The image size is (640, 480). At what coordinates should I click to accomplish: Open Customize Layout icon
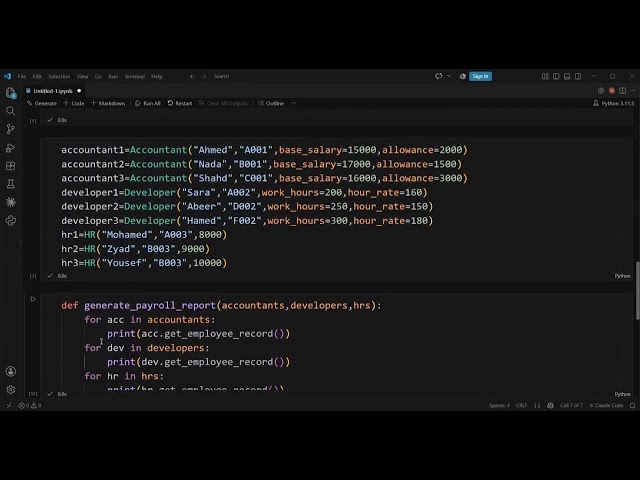[545, 76]
